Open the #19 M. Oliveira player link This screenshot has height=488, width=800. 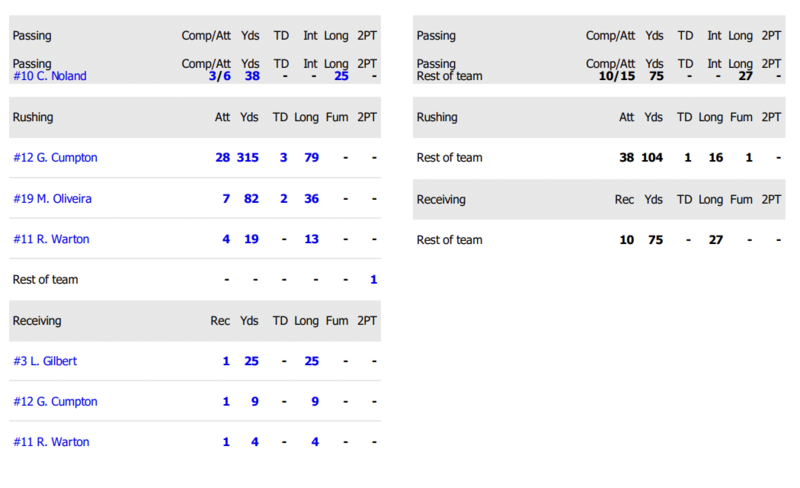pos(52,199)
